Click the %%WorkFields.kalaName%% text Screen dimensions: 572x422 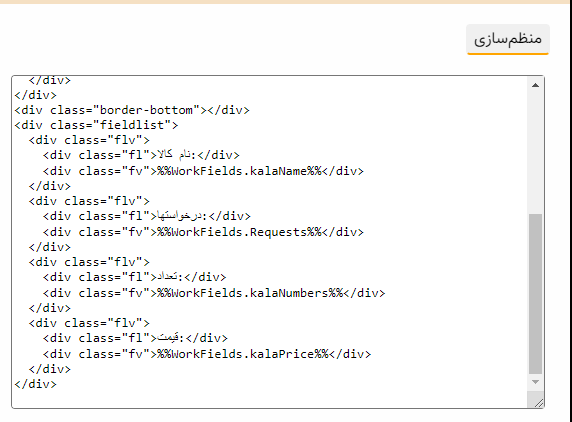239,171
